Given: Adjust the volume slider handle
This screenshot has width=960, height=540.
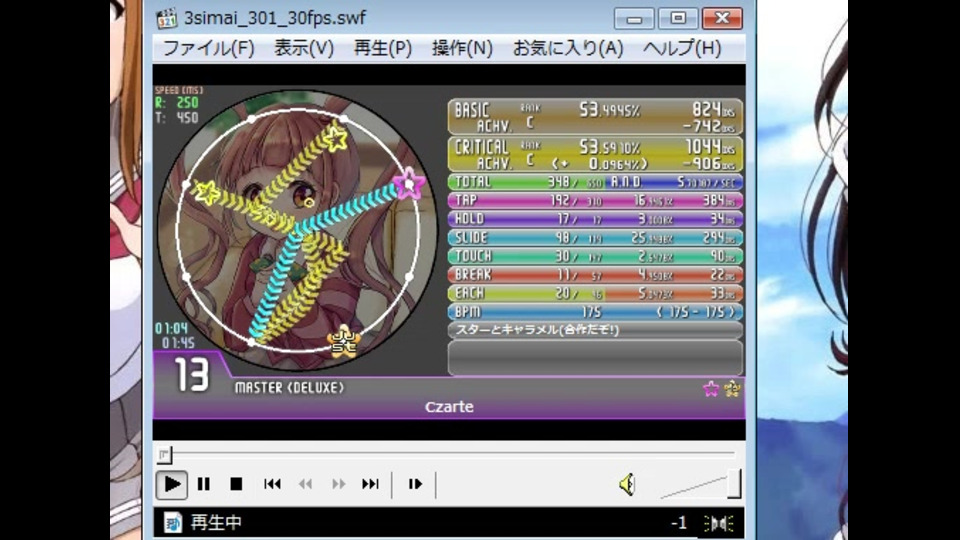Looking at the screenshot, I should (x=734, y=484).
